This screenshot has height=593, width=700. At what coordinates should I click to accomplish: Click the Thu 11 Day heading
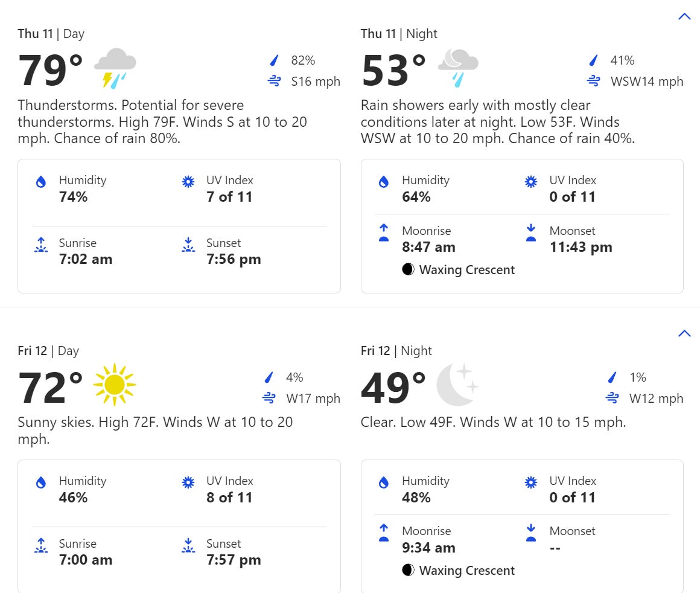tap(51, 34)
